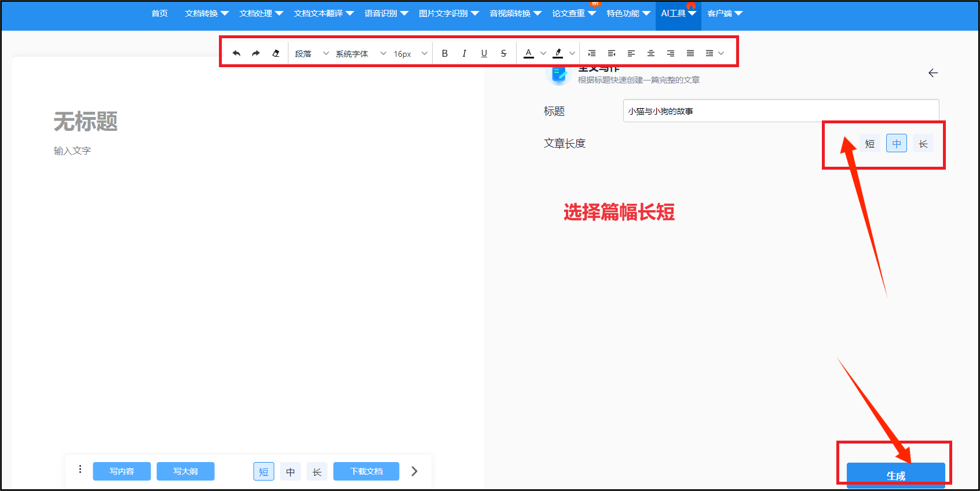Apply the font color A button
Screen dimensions: 980x491
coord(528,53)
